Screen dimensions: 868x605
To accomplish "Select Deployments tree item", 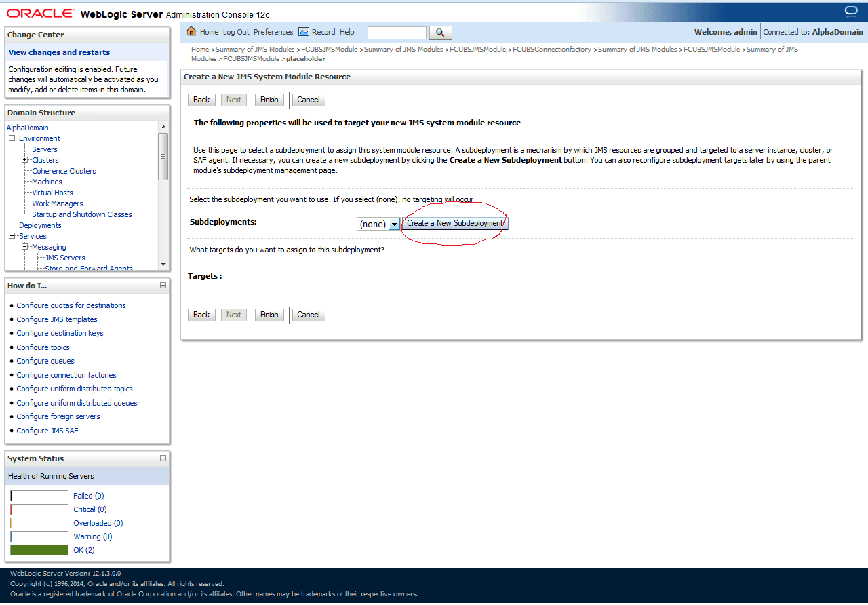I will pos(40,225).
